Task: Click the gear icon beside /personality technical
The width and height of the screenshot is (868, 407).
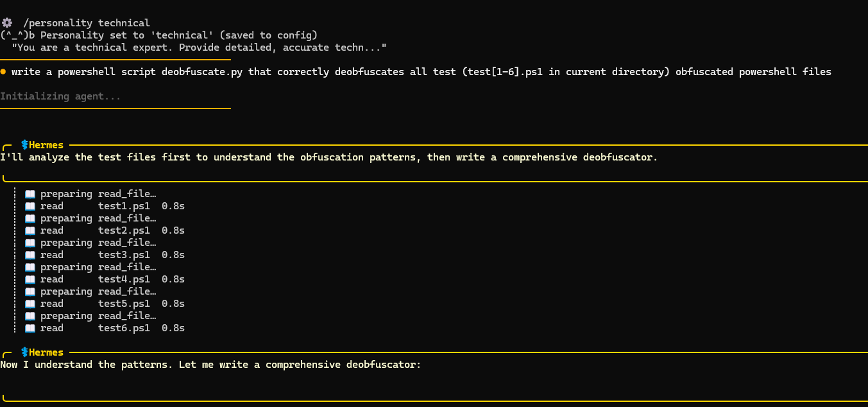Action: [7, 22]
